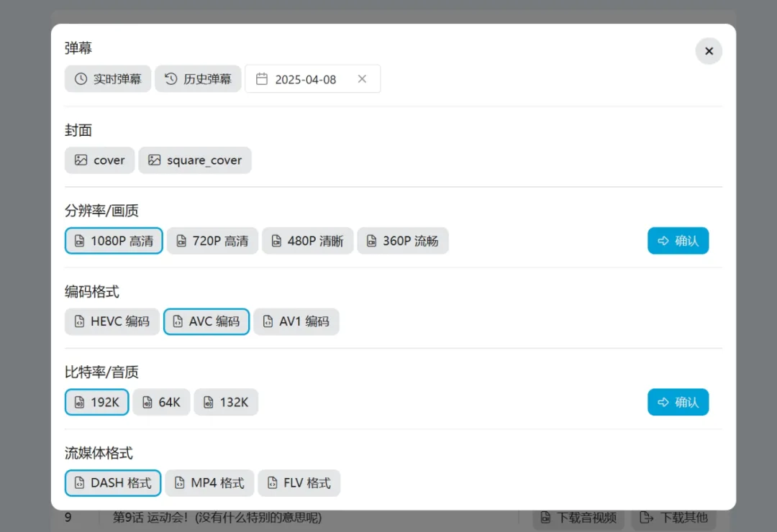Confirm the audio bitrate with 确认 button

click(678, 402)
